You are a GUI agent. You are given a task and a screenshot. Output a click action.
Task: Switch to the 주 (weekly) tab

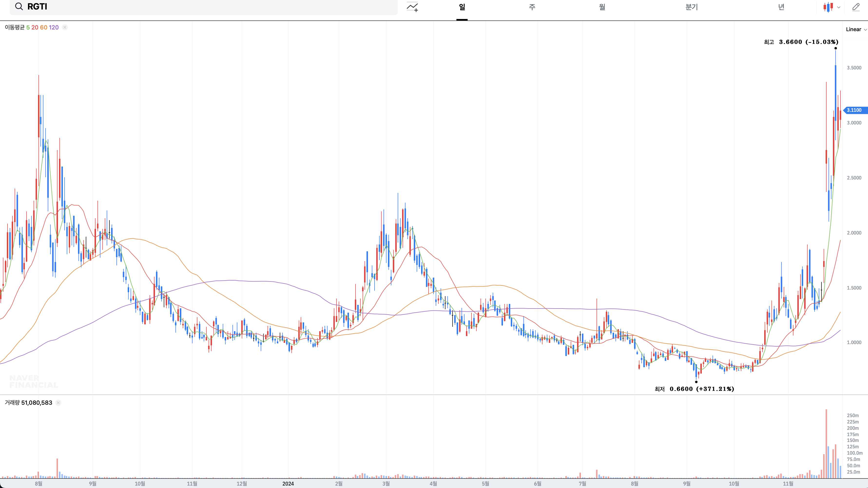(x=532, y=7)
